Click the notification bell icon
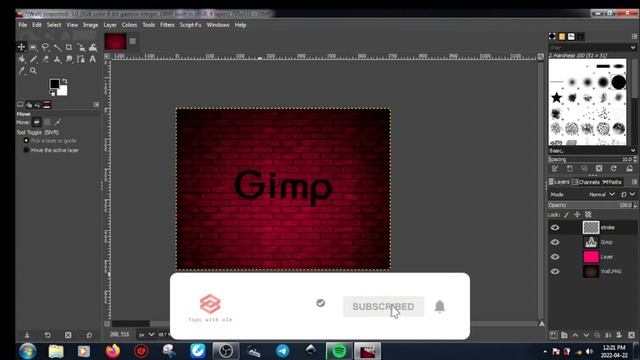 [x=440, y=306]
